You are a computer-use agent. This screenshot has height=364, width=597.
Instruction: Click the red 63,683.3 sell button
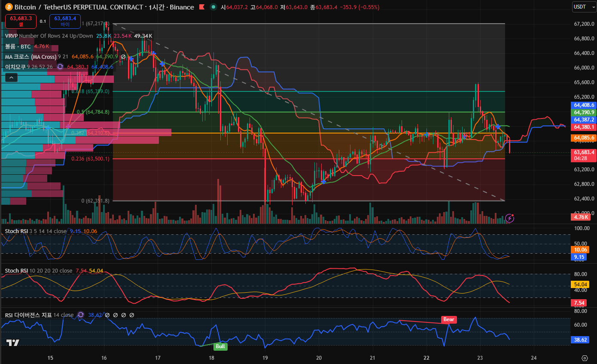tap(21, 21)
